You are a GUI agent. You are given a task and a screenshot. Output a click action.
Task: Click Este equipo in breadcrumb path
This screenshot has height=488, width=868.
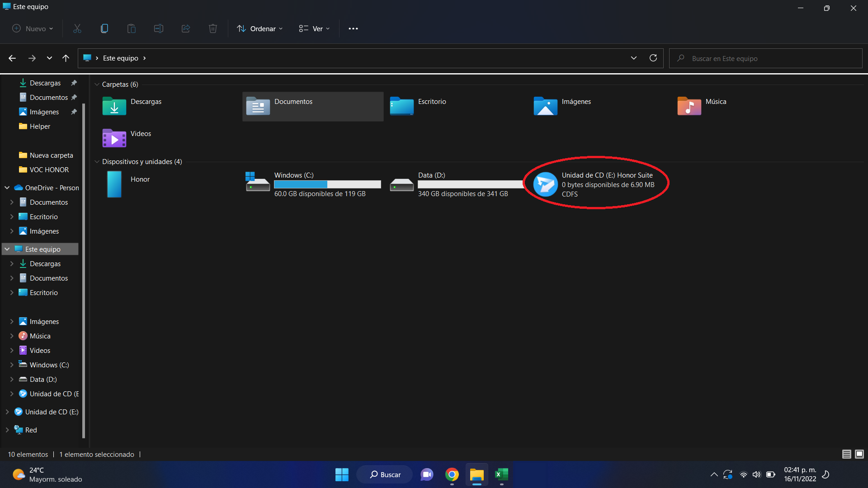[x=120, y=58]
